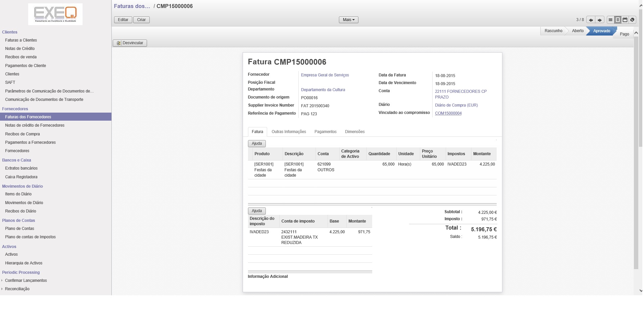Open Notas de Crédito menu
This screenshot has height=309, width=644.
click(20, 49)
